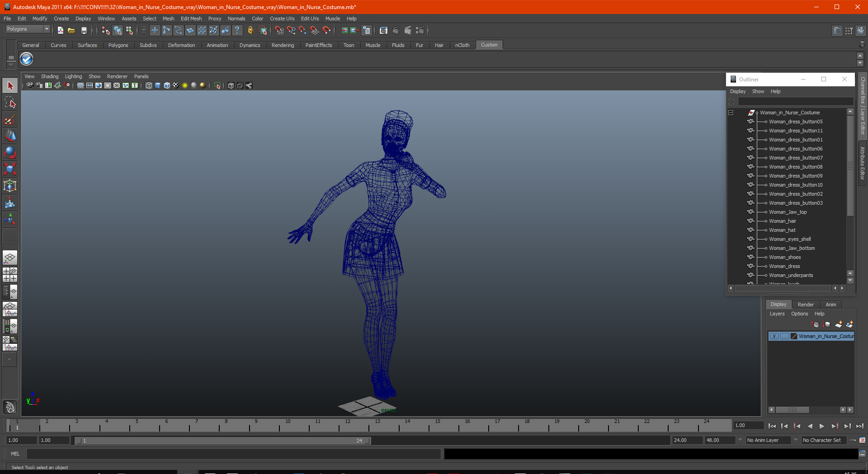Choose the Move tool cone icon
868x474 pixels.
tap(10, 136)
